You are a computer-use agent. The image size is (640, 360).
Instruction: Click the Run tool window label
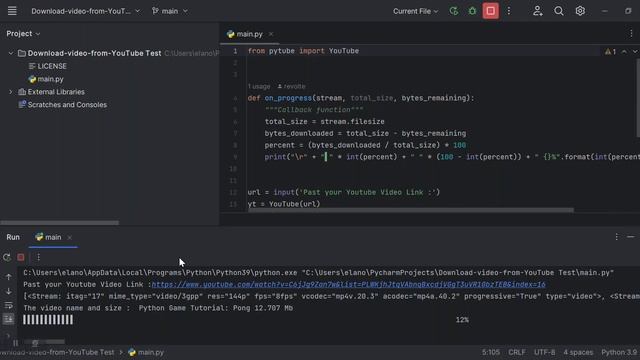pos(13,237)
